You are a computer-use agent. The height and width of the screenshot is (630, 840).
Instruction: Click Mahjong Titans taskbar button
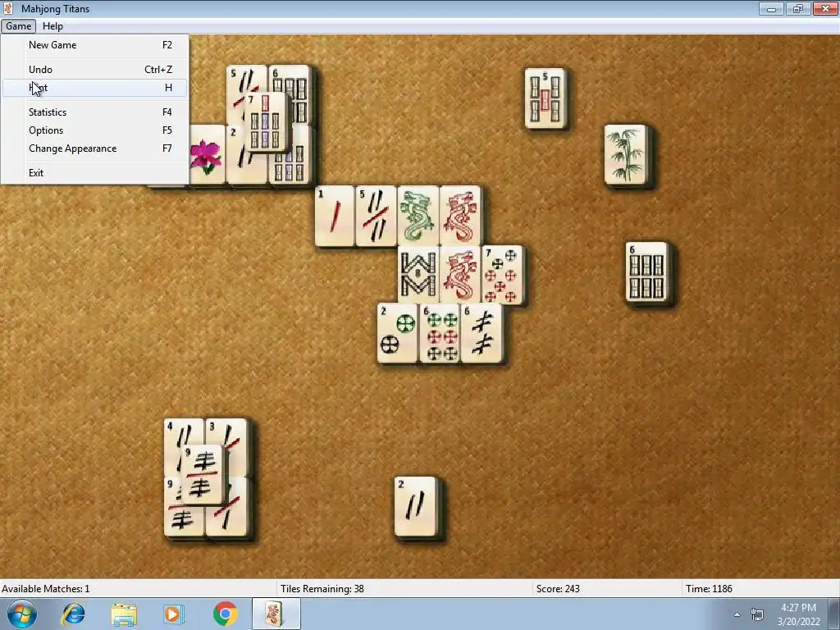(x=276, y=614)
